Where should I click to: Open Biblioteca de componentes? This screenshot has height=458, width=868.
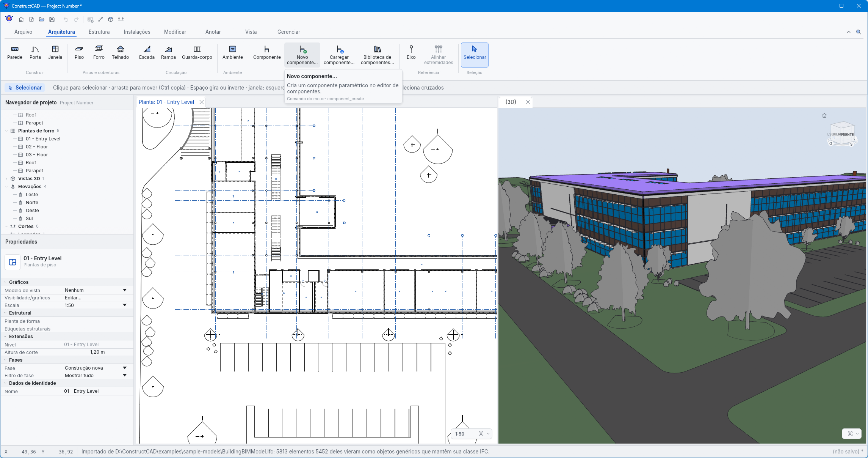click(378, 55)
